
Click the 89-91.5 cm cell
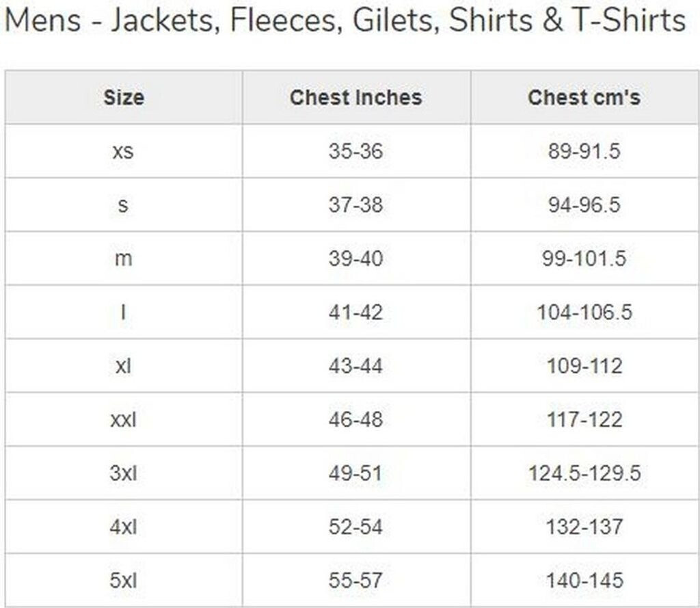coord(584,151)
